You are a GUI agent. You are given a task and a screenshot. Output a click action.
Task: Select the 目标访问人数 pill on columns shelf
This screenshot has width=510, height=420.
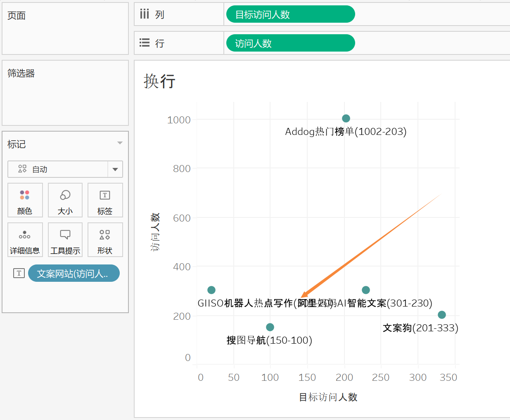click(x=291, y=14)
